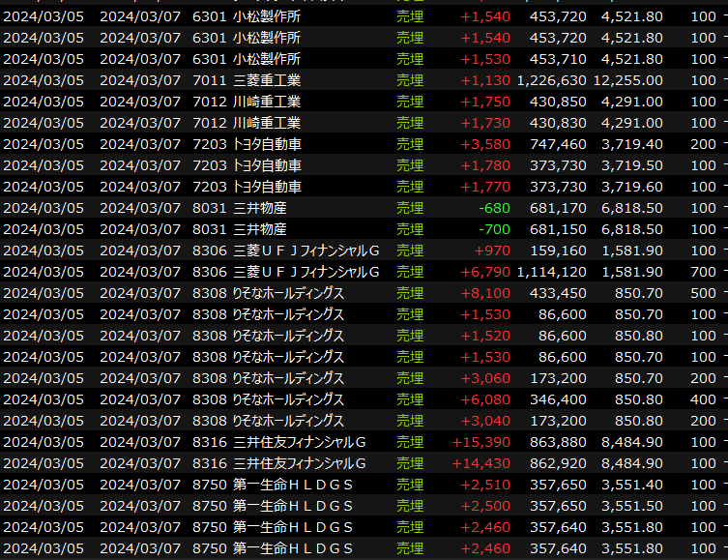The image size is (728, 560).
Task: Click the +2,510 第一生命 profit value
Action: pos(485,485)
